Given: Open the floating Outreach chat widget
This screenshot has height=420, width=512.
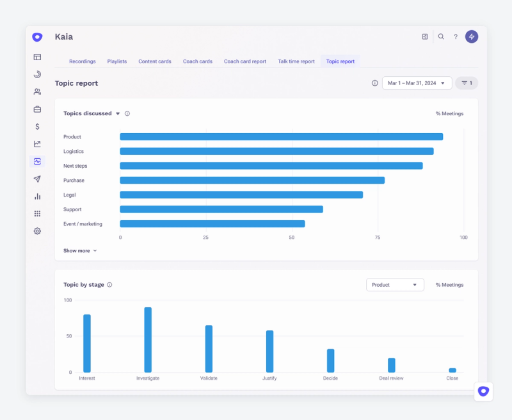Looking at the screenshot, I should [x=483, y=391].
